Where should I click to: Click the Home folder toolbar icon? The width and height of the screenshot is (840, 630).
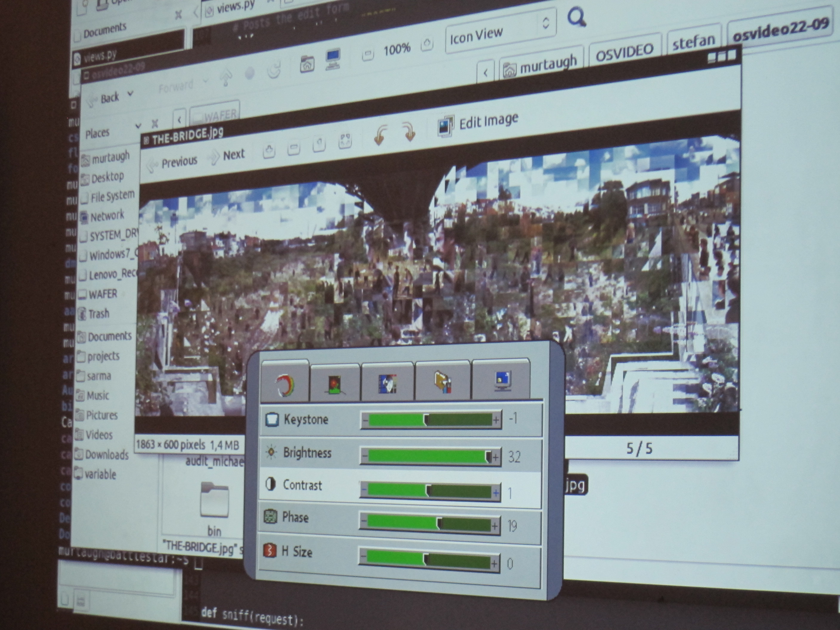(307, 64)
